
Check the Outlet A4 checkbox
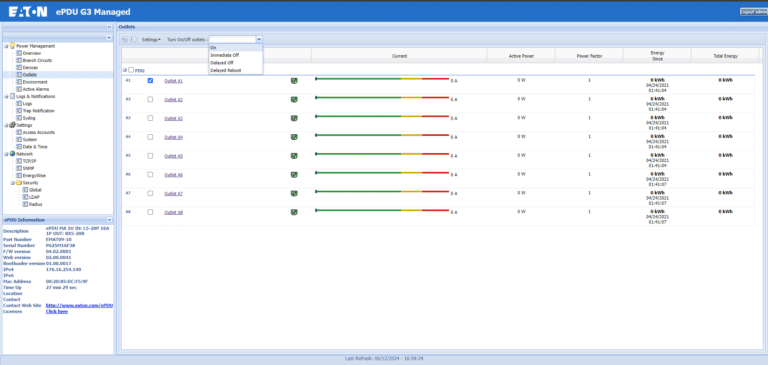150,137
